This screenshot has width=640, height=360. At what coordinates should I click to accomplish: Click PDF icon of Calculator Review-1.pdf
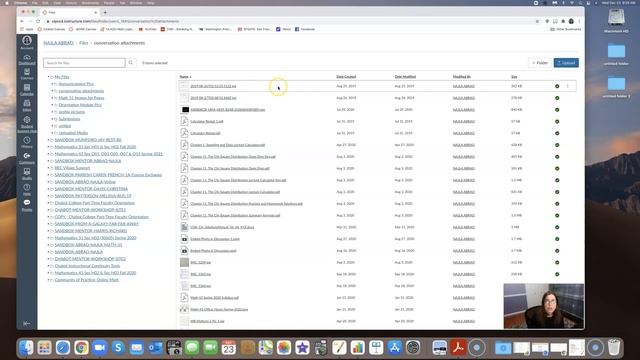(x=184, y=121)
